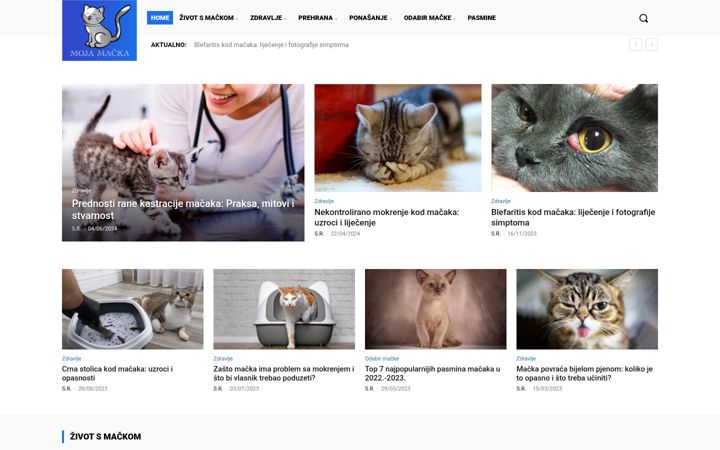Select Zdravlje tag above Crna stolica article
Viewport: 720px width, 450px height.
coord(72,359)
